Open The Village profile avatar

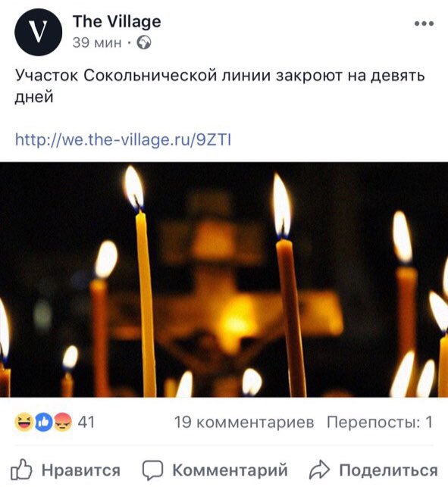click(x=38, y=32)
